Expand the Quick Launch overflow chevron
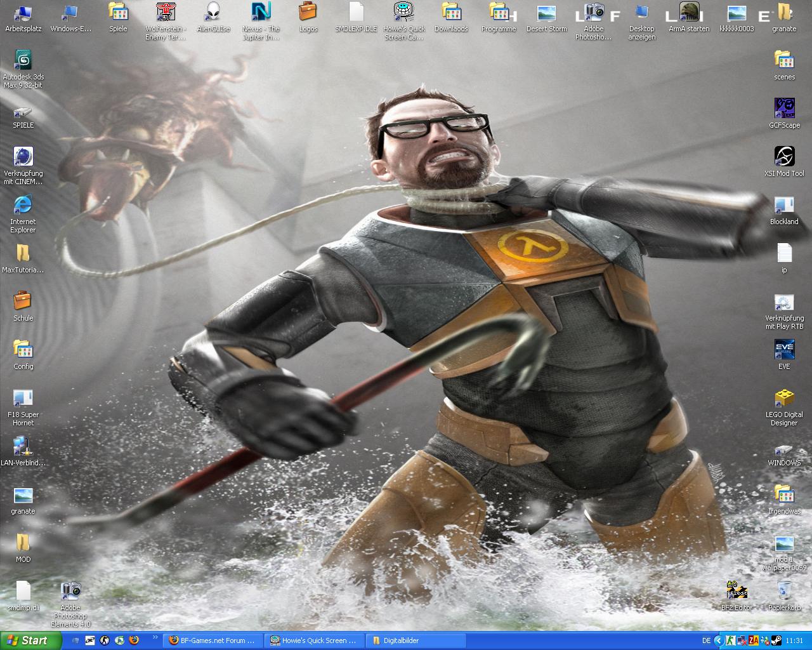This screenshot has width=812, height=650. pyautogui.click(x=155, y=637)
